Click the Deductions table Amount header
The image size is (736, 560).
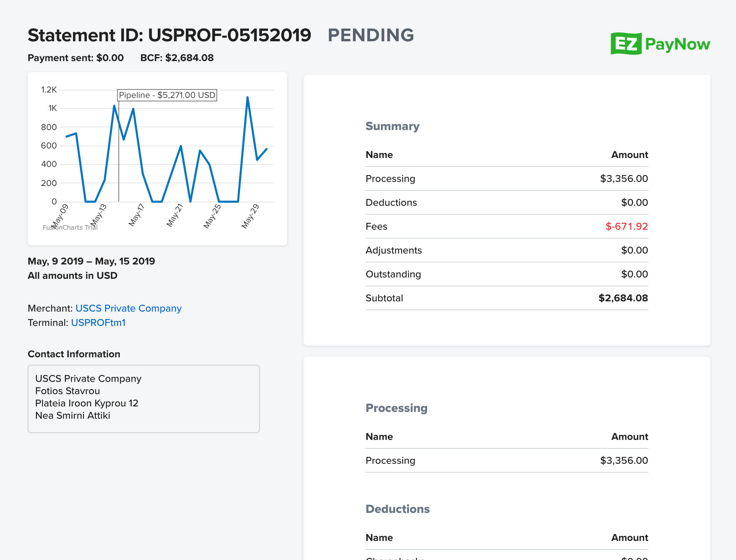629,537
